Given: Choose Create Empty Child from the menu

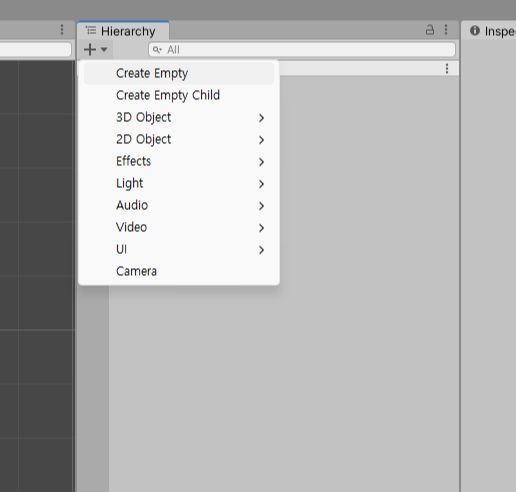Looking at the screenshot, I should coord(179,95).
